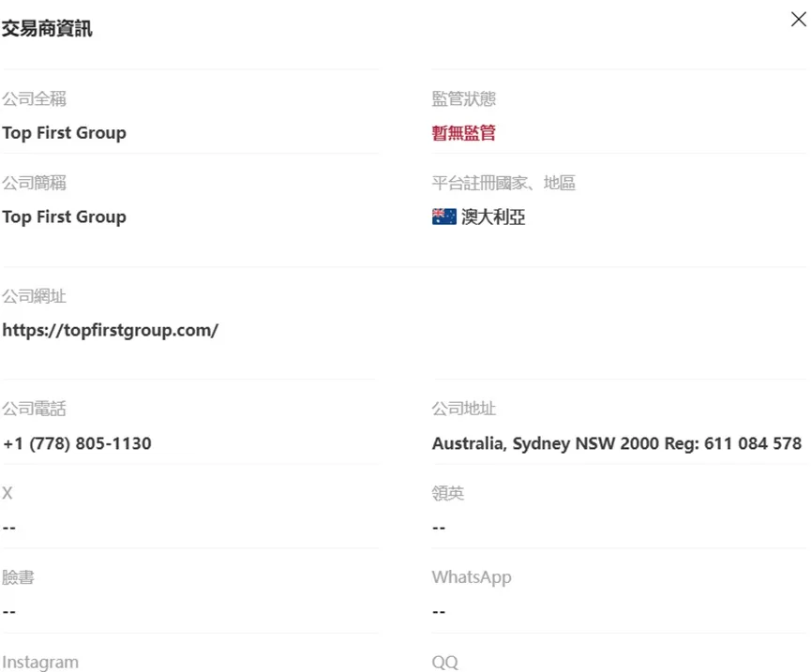The width and height of the screenshot is (811, 672).
Task: Click the 臉書 label
Action: (x=18, y=577)
